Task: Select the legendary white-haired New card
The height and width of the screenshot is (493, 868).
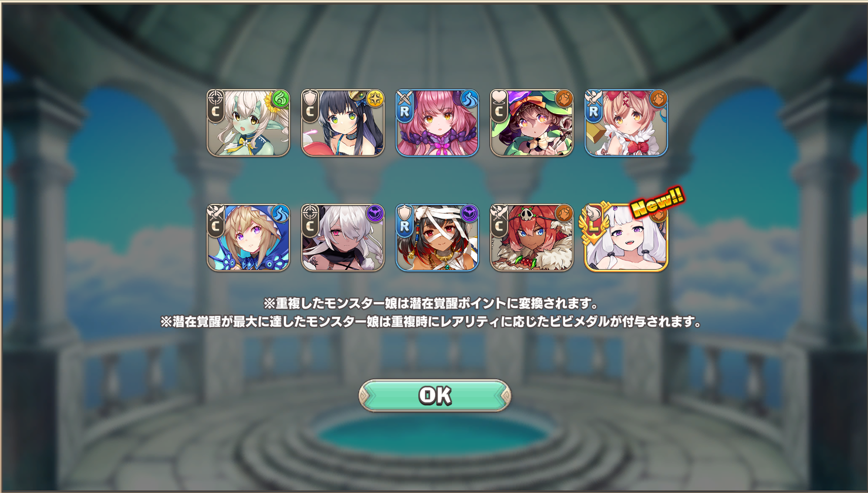Action: [x=626, y=237]
